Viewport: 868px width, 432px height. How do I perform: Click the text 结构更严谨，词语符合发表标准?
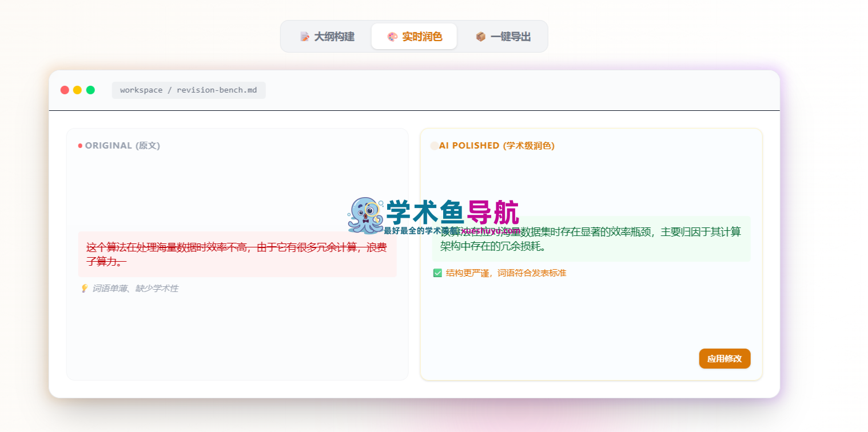point(506,273)
